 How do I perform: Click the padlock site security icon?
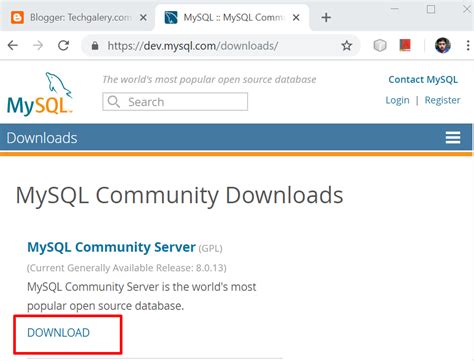click(x=95, y=46)
